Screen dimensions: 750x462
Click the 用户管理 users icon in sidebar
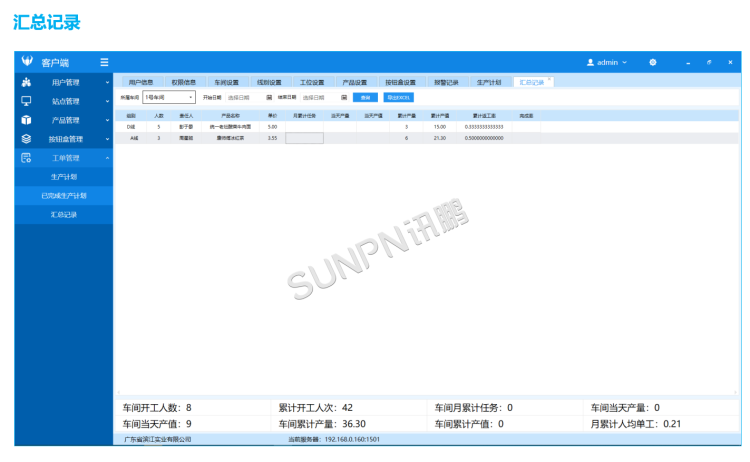[26, 82]
